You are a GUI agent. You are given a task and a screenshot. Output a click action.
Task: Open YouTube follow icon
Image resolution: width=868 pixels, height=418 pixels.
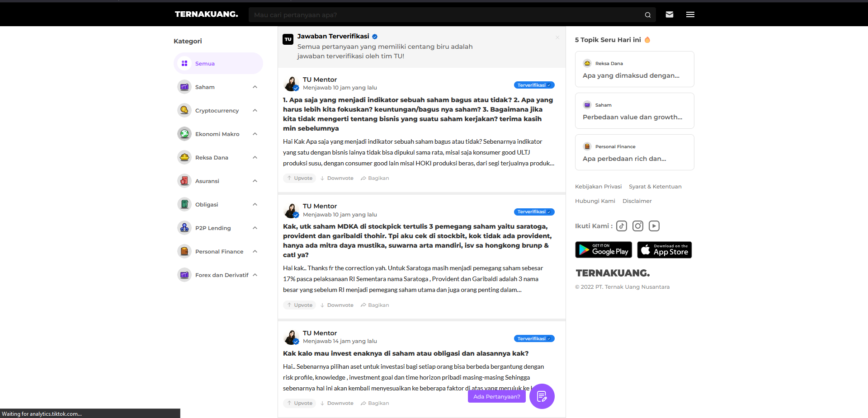(654, 226)
